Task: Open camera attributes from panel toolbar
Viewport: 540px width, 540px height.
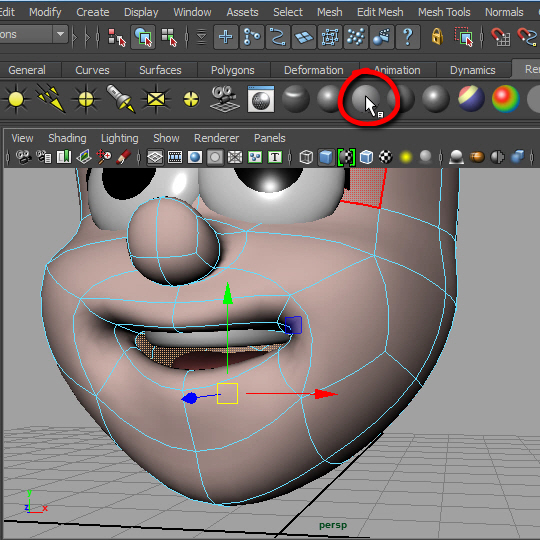Action: point(44,157)
